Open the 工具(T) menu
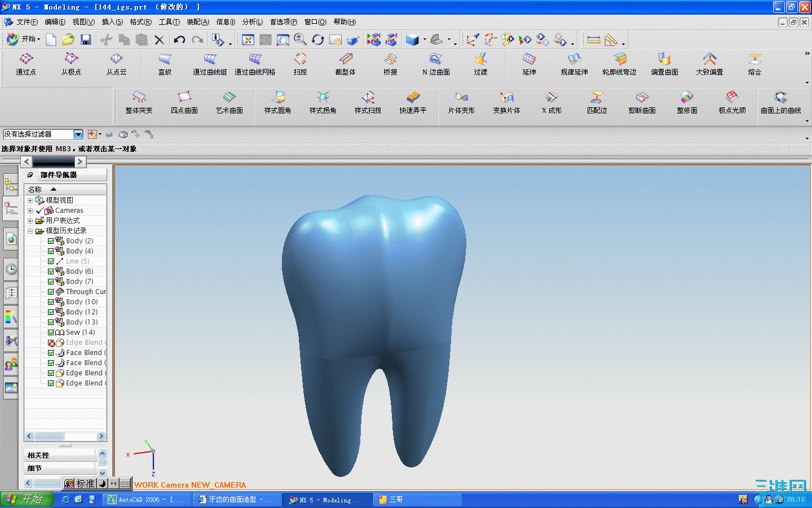Image resolution: width=812 pixels, height=508 pixels. coord(169,22)
